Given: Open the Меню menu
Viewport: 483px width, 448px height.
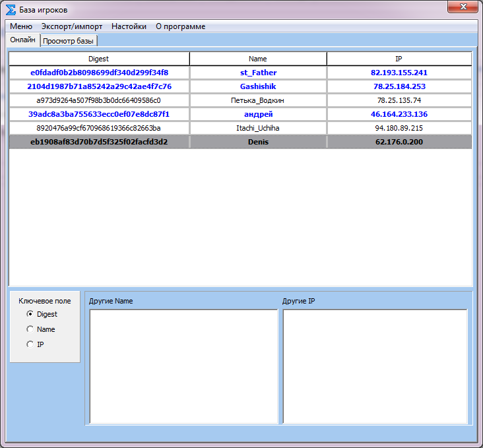Looking at the screenshot, I should coord(21,26).
